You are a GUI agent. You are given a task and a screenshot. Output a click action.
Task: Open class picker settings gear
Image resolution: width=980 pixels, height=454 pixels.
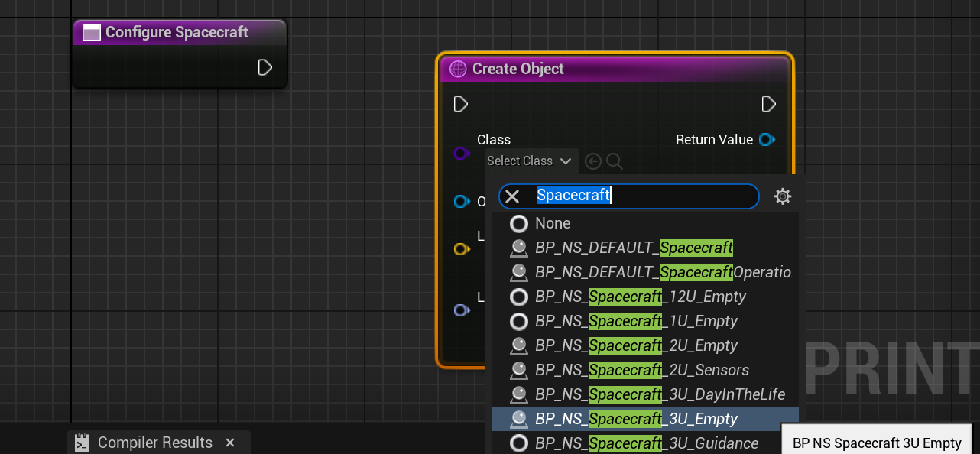pos(782,196)
